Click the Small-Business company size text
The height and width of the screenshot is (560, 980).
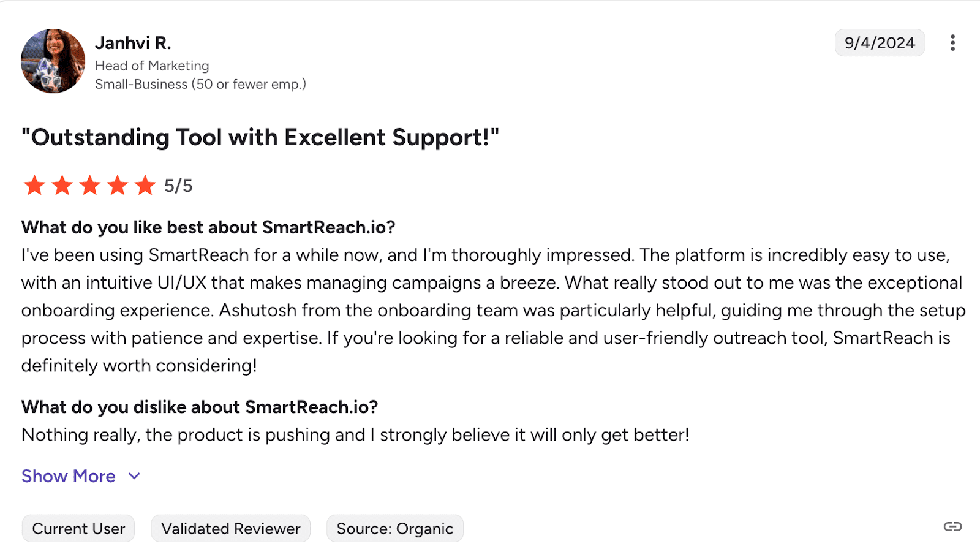point(200,84)
